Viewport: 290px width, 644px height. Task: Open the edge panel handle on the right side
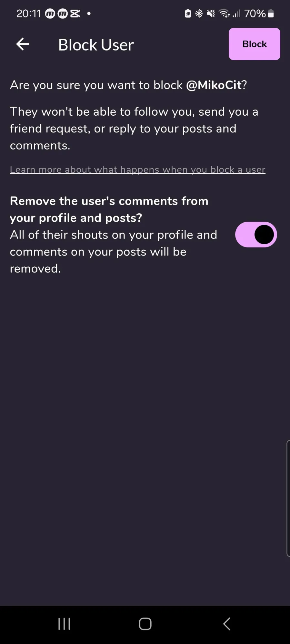click(288, 498)
